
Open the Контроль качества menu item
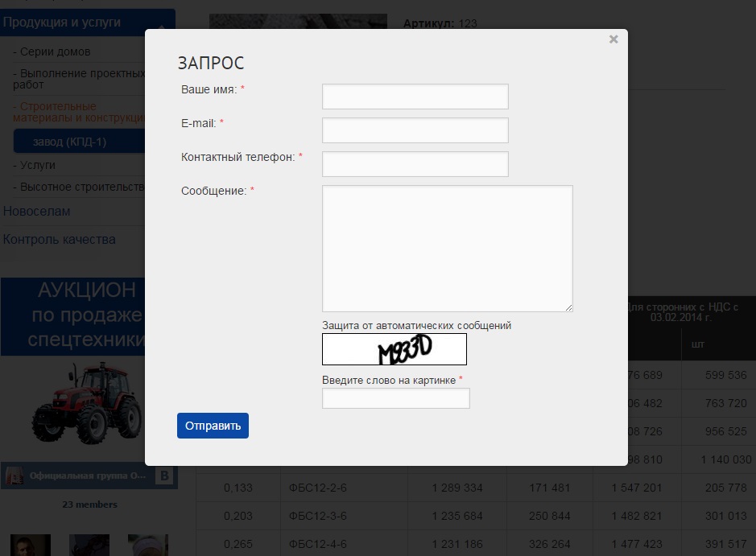point(60,239)
